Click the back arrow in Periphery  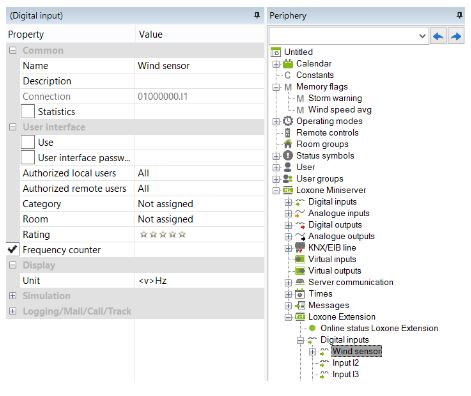pyautogui.click(x=438, y=36)
